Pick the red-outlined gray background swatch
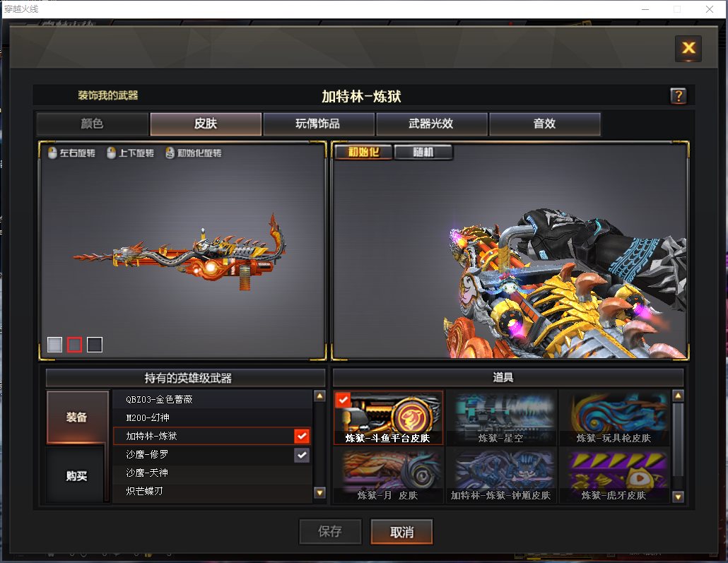 tap(75, 345)
